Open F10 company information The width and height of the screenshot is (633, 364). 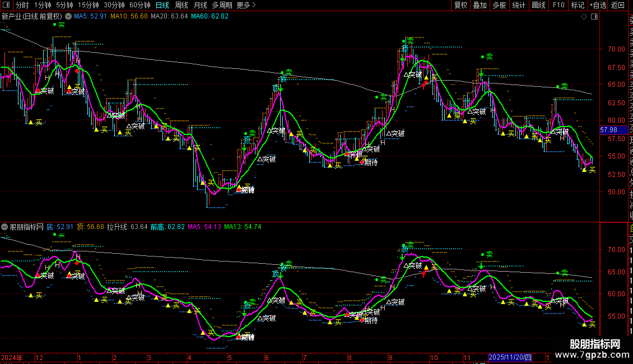click(x=558, y=5)
